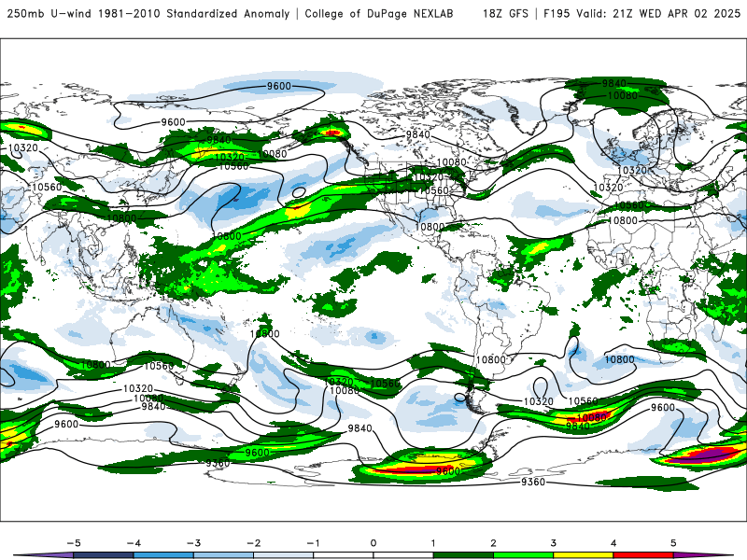Click the bright green swatch between 2 and 3
The width and height of the screenshot is (747, 560).
523,555
